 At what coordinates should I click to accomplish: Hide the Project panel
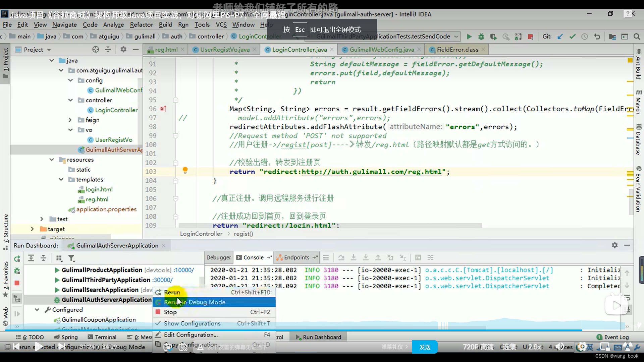tap(136, 50)
